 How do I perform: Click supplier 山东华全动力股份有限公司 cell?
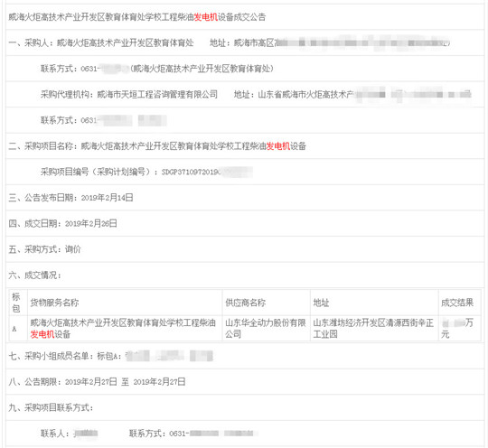(266, 329)
